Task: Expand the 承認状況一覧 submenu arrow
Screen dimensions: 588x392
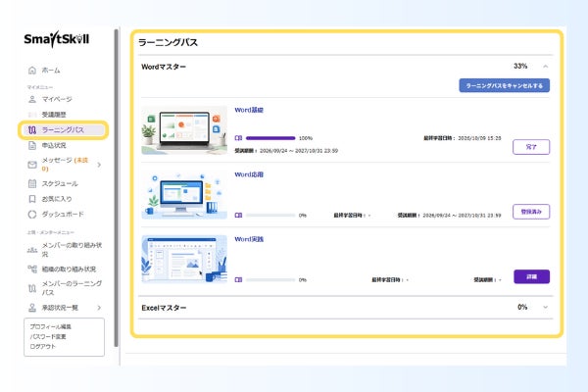Action: point(99,308)
